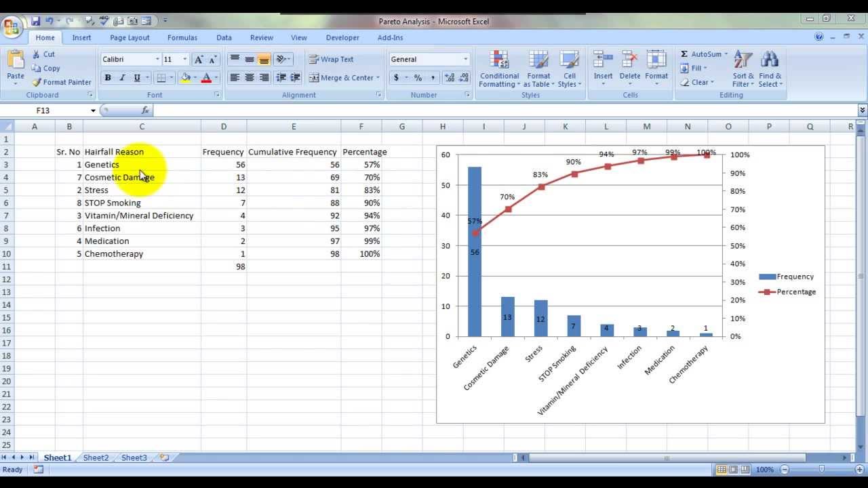This screenshot has width=868, height=488.
Task: Open the Office Button menu
Action: tap(12, 27)
